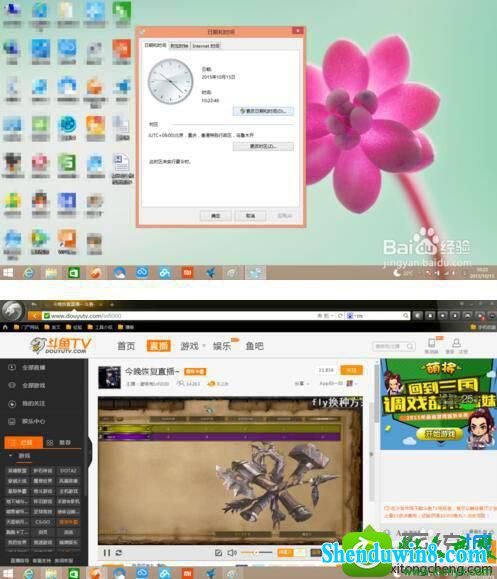Click the 更改时区 button

[x=263, y=146]
